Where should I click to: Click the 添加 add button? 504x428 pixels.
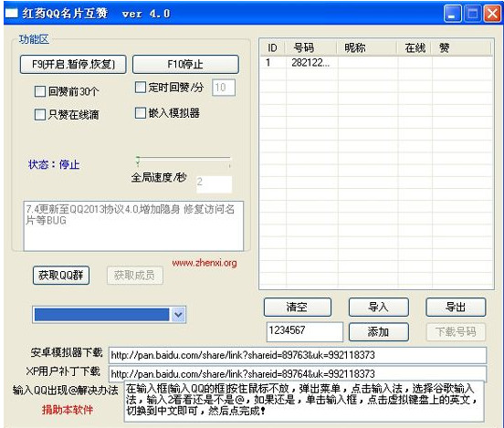(379, 331)
